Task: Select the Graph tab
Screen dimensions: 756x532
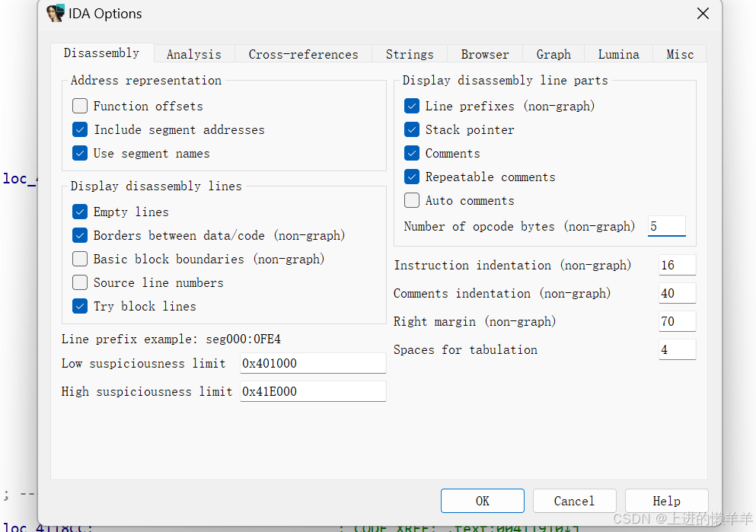Action: pyautogui.click(x=553, y=55)
